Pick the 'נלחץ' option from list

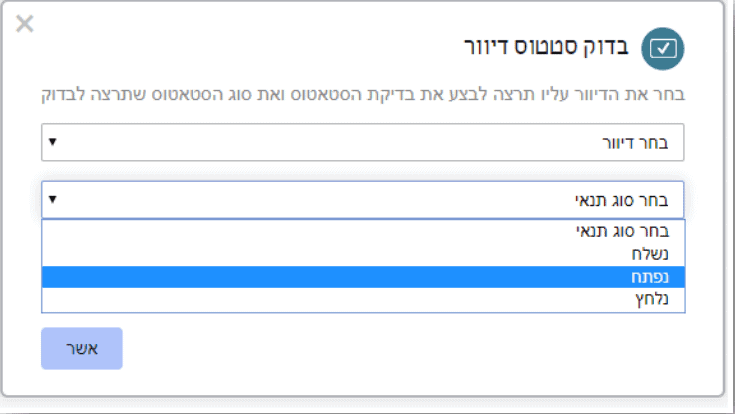363,299
